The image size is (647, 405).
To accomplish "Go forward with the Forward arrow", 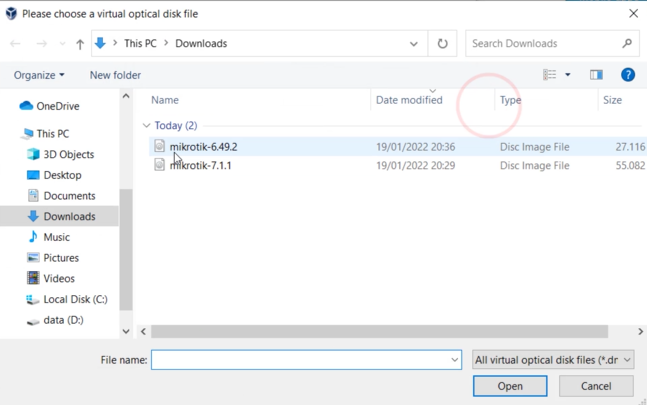I will click(x=41, y=43).
